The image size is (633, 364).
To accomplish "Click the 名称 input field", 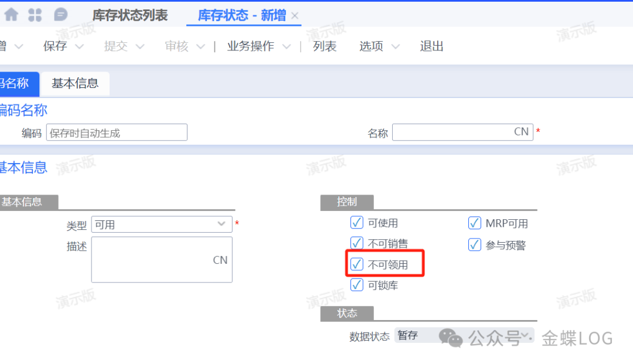I will coord(451,132).
